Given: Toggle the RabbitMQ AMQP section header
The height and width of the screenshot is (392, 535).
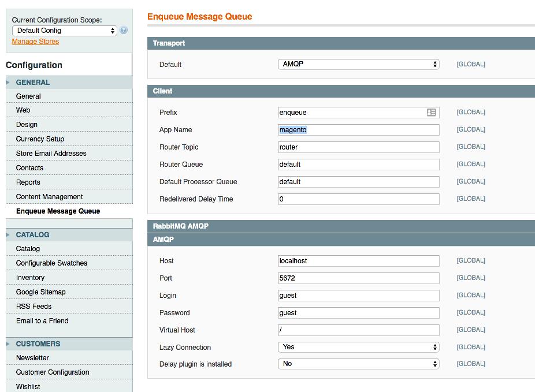Looking at the screenshot, I should [341, 226].
